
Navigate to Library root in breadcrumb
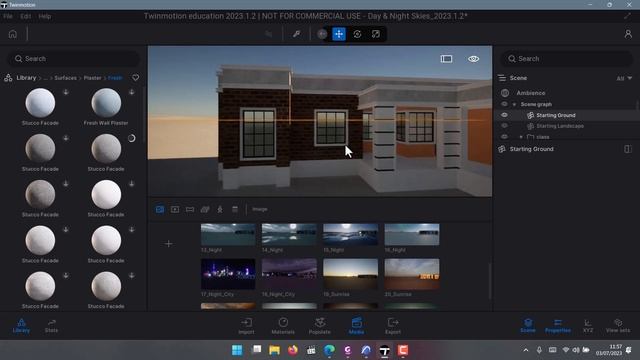[26, 78]
